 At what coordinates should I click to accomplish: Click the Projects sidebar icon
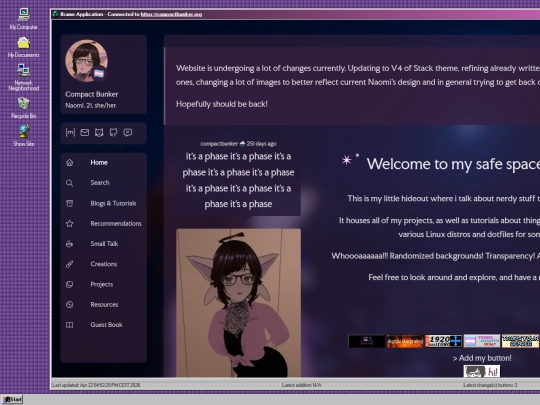(70, 284)
